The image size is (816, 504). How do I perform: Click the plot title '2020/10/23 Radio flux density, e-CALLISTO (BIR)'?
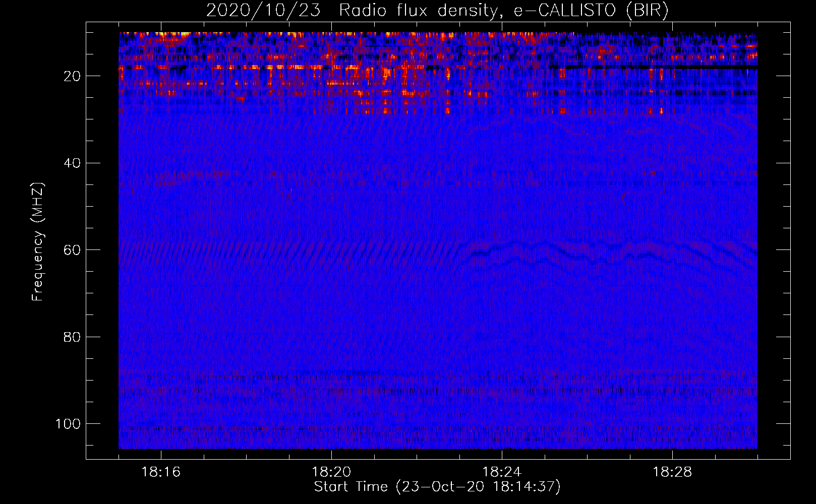(x=437, y=11)
